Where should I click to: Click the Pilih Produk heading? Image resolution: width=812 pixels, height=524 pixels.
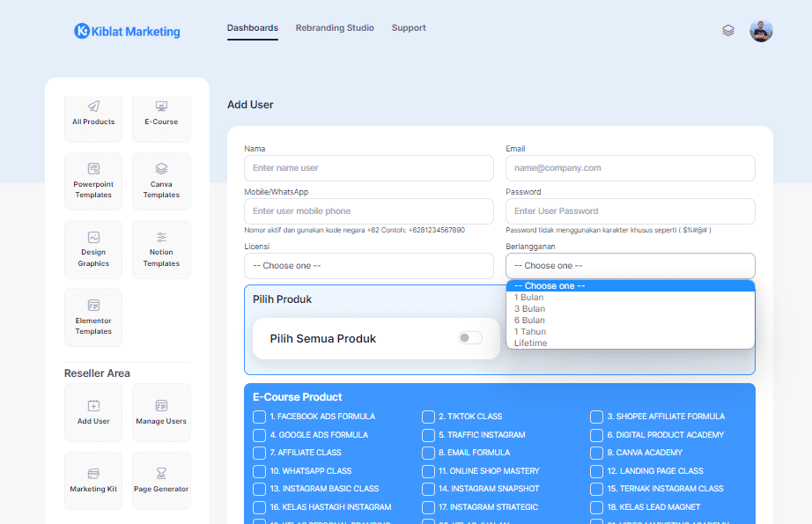click(x=282, y=299)
